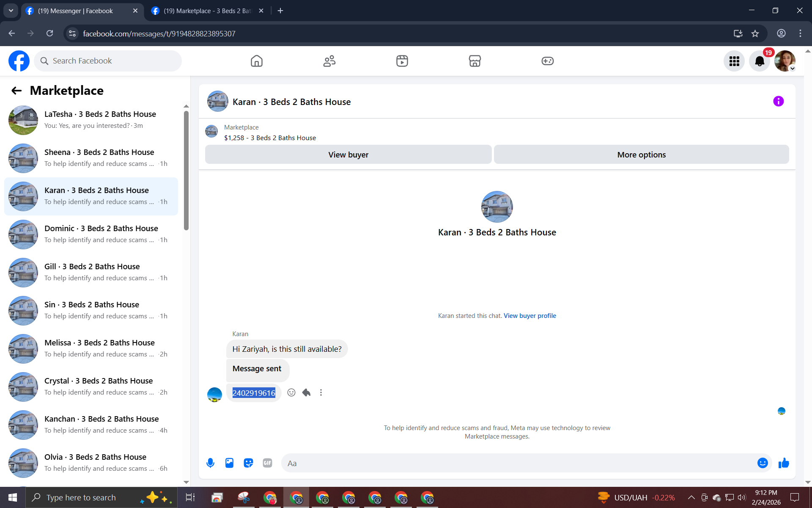Open the Windows Start menu

coord(13,497)
